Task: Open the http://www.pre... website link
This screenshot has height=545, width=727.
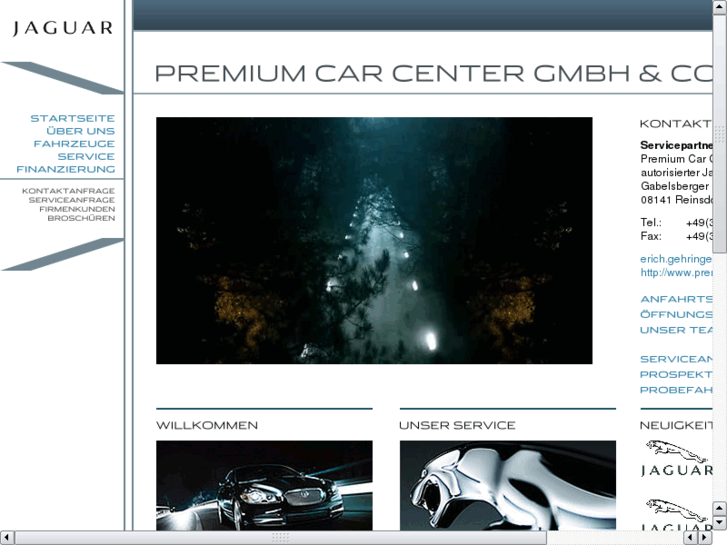Action: click(x=676, y=272)
